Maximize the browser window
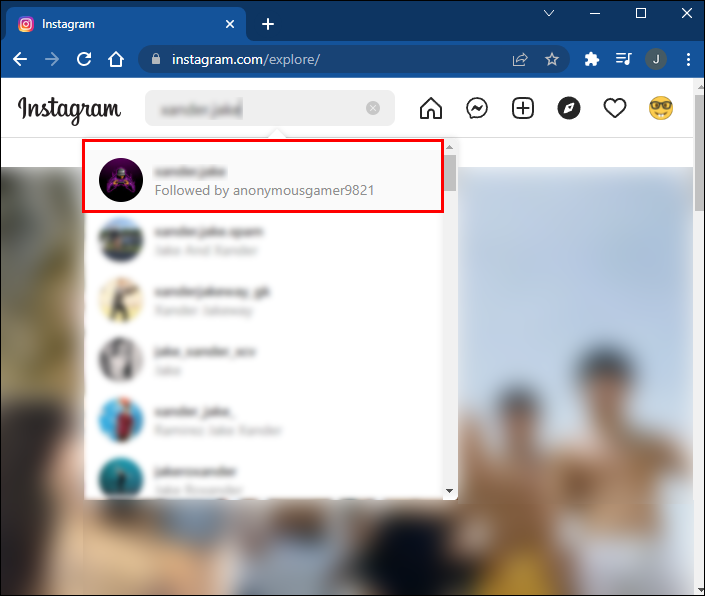 [641, 13]
